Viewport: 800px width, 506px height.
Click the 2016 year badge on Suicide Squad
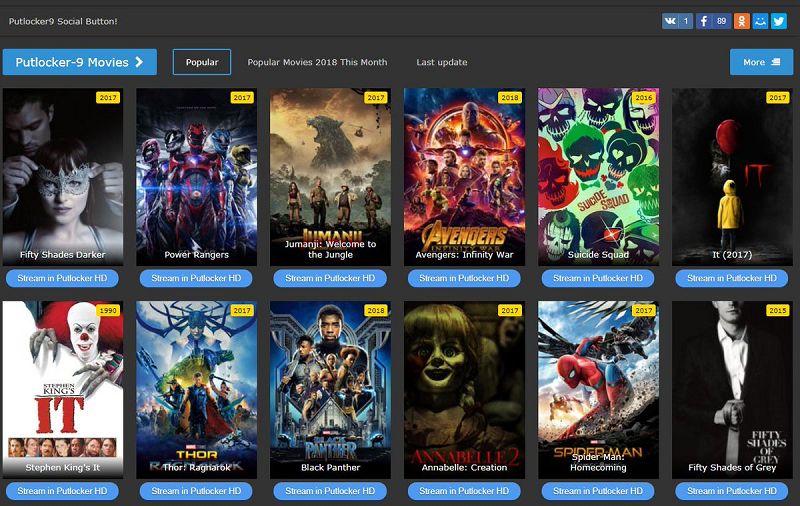pos(644,97)
